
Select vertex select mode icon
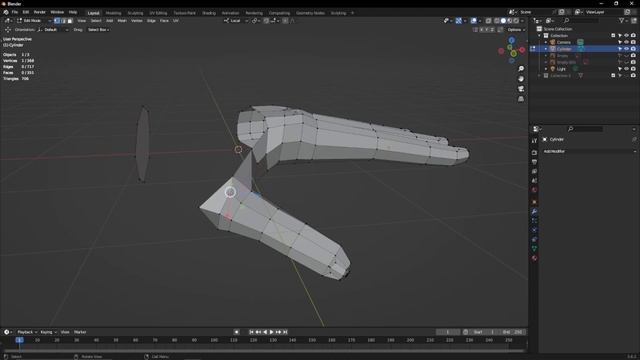click(x=57, y=20)
